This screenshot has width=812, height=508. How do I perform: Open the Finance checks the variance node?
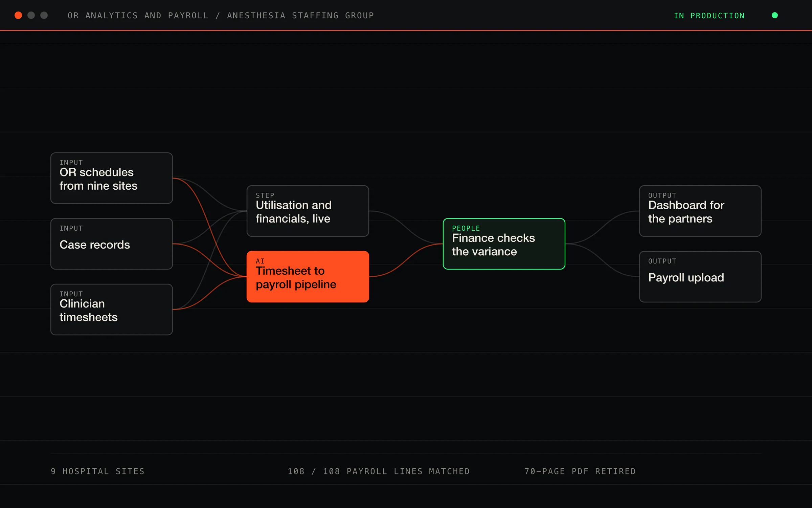(x=504, y=244)
